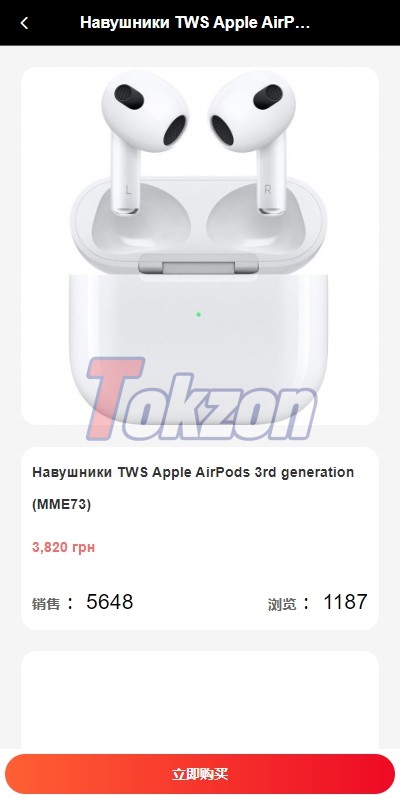This screenshot has height=799, width=400.
Task: Click the model code (MME73)
Action: click(x=62, y=505)
